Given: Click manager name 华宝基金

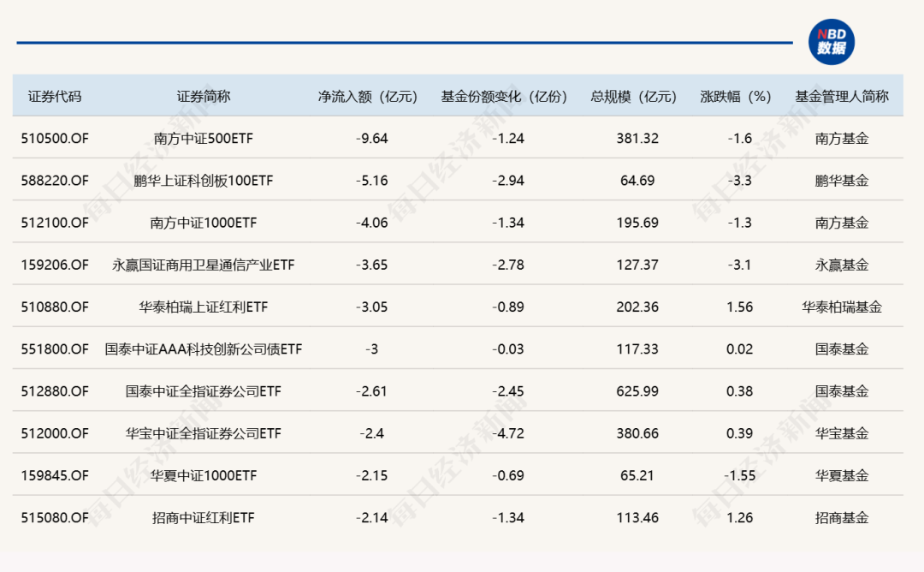Looking at the screenshot, I should 842,433.
